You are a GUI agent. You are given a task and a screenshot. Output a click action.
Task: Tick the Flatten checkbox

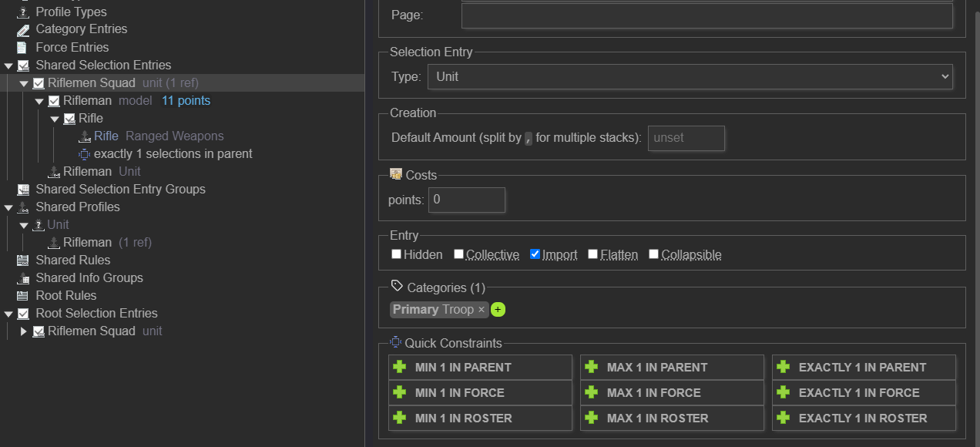[592, 254]
